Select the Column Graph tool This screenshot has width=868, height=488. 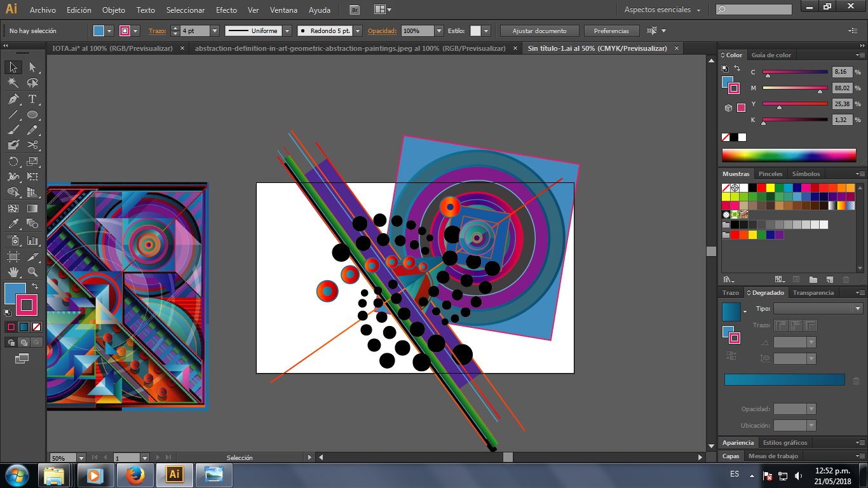pyautogui.click(x=32, y=241)
